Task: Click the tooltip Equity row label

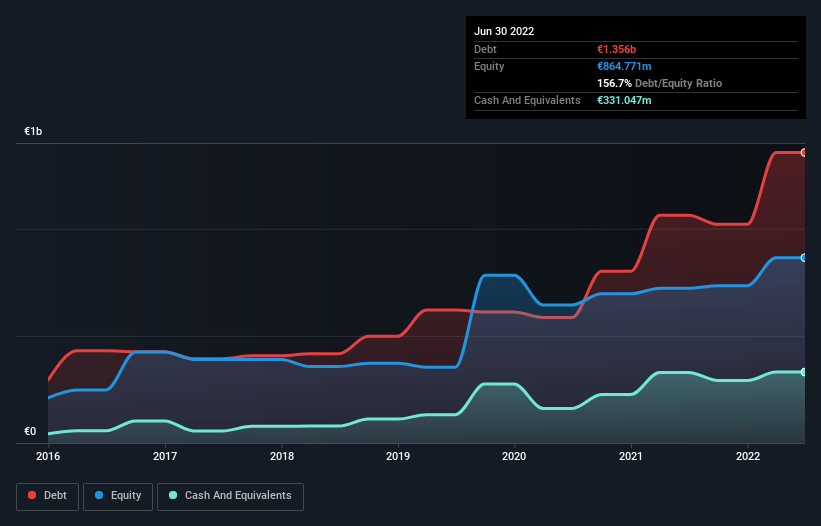Action: (489, 66)
